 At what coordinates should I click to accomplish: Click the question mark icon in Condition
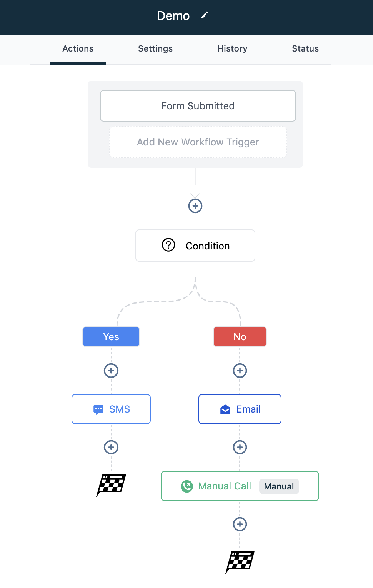coord(168,245)
